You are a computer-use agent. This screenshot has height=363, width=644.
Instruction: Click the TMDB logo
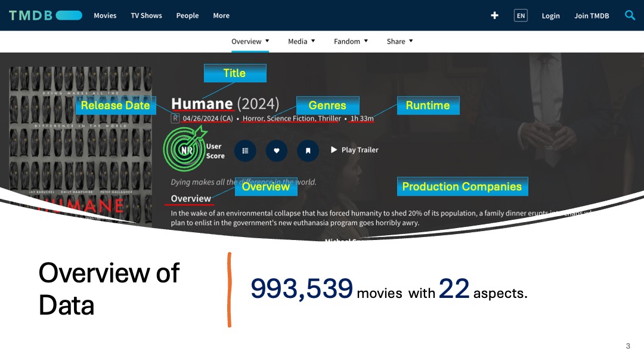tap(45, 16)
